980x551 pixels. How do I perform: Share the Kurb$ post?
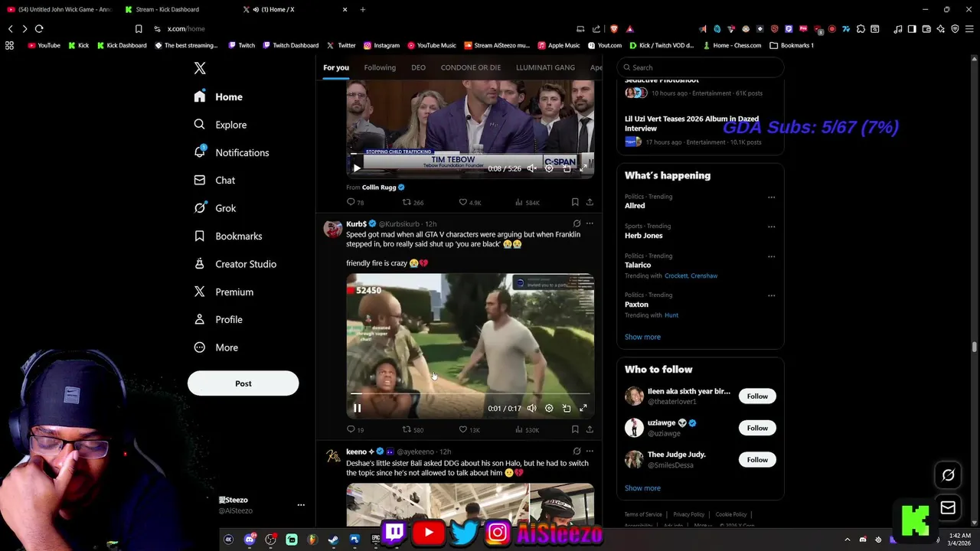(590, 429)
